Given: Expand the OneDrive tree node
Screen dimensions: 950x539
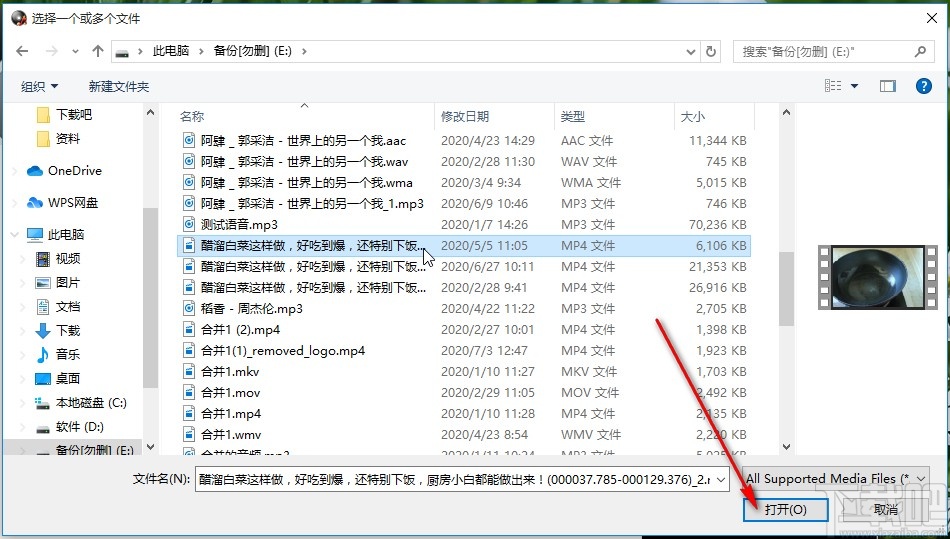Looking at the screenshot, I should tap(15, 171).
